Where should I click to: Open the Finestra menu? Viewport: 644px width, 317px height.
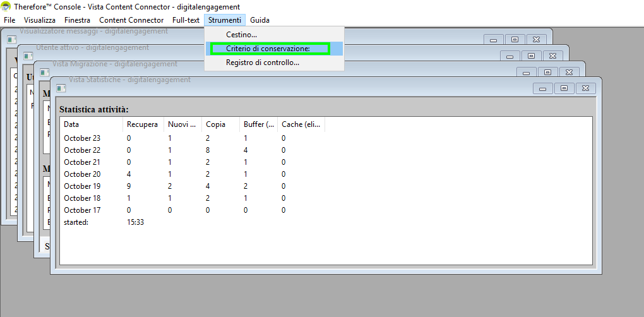(x=77, y=20)
